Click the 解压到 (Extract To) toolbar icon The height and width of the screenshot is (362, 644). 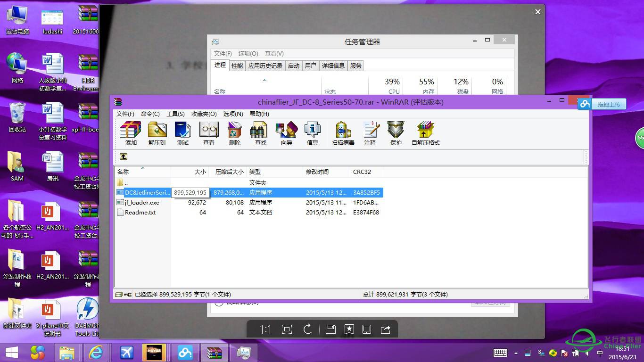tap(157, 133)
